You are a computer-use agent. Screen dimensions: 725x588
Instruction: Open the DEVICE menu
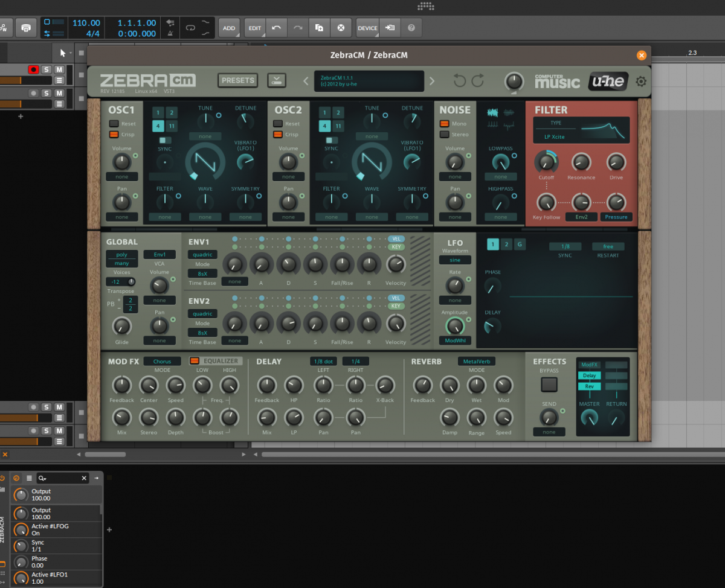pyautogui.click(x=367, y=28)
